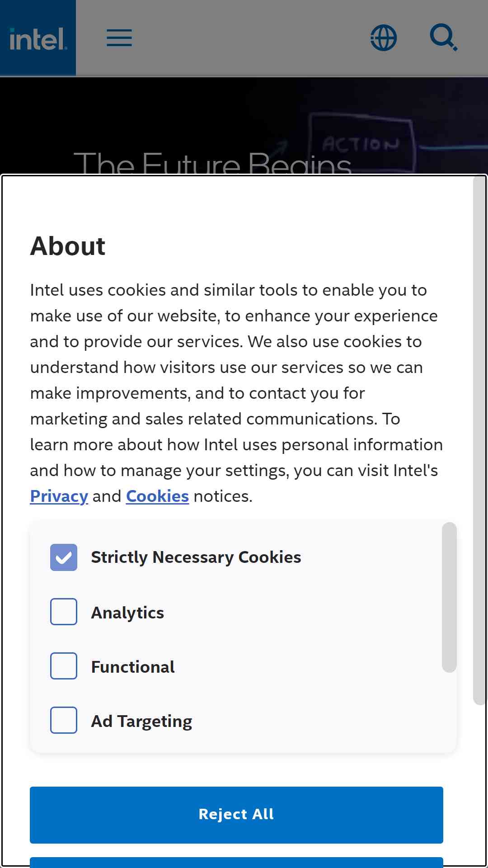The width and height of the screenshot is (488, 868).
Task: Open the Privacy notice link
Action: [x=59, y=496]
